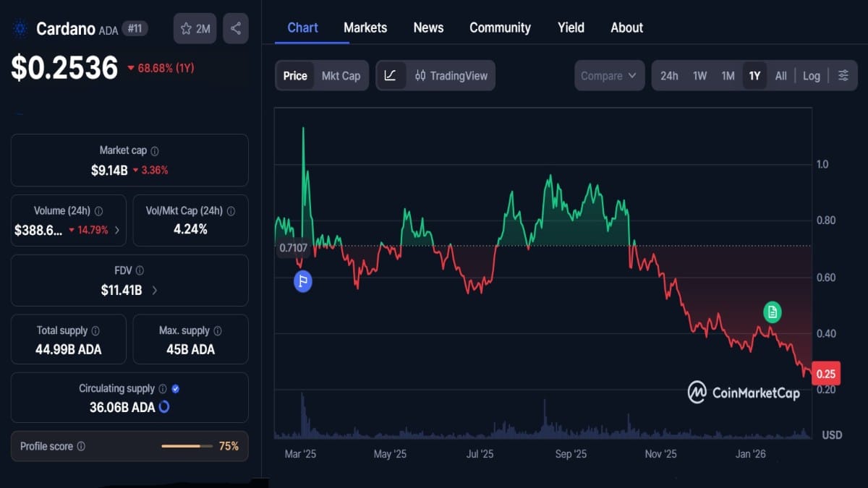This screenshot has width=868, height=488.
Task: Open the Community tab
Action: point(500,27)
